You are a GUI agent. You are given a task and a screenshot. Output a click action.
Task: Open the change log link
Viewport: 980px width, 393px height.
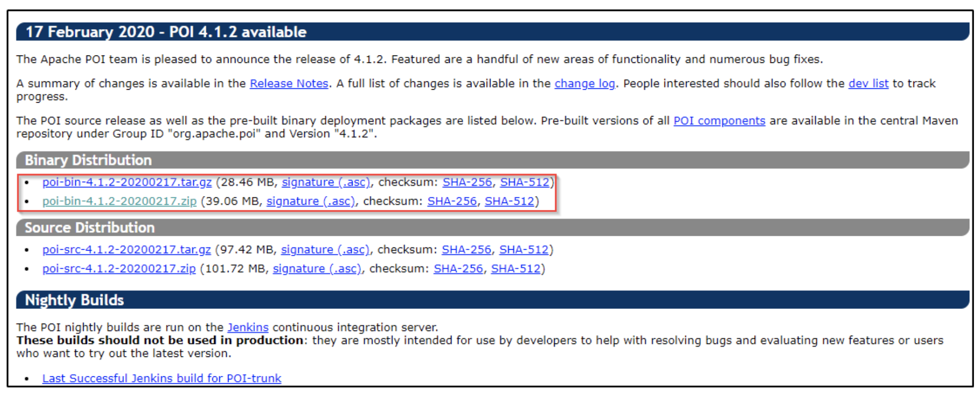pos(584,84)
